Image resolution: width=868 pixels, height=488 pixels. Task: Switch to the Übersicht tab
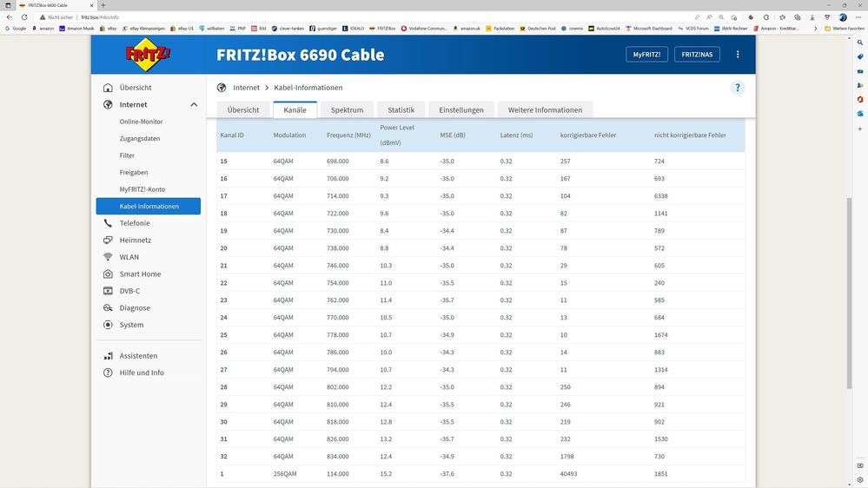tap(243, 109)
